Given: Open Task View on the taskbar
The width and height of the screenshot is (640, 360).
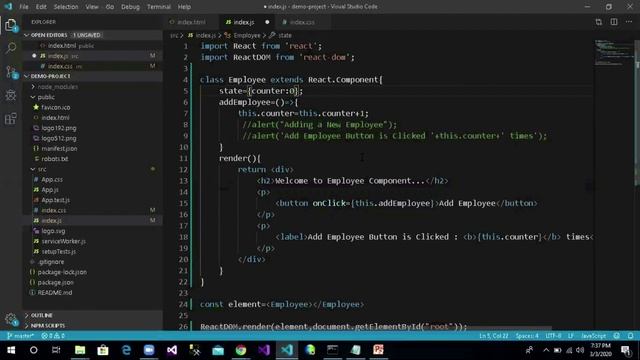Looking at the screenshot, I should click(56, 350).
